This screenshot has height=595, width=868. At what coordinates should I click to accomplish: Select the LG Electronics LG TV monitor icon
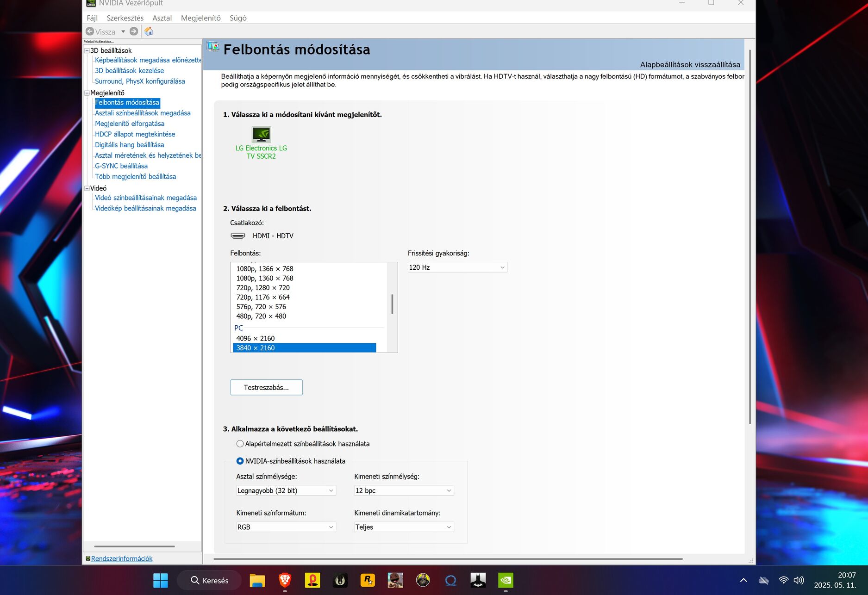(x=261, y=134)
